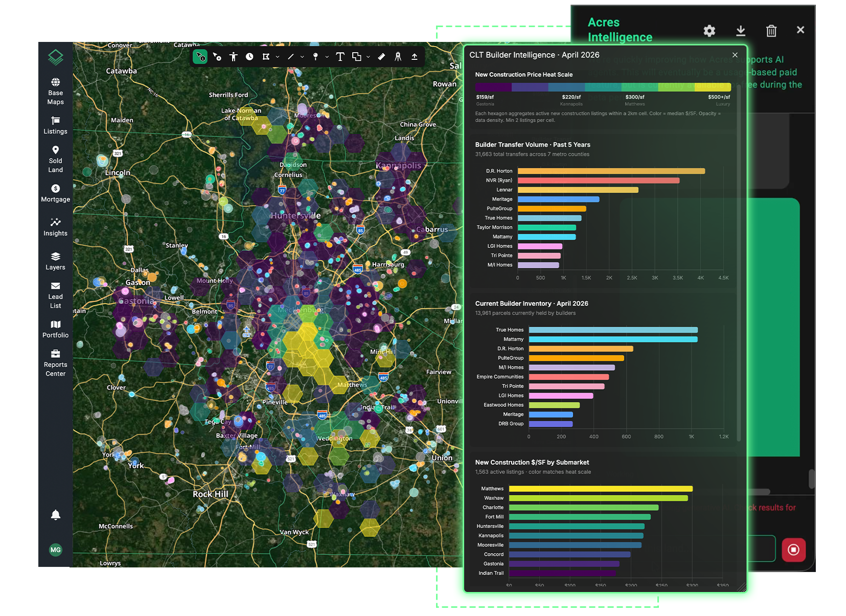This screenshot has height=616, width=846.
Task: Expand line tool options chevron
Action: (302, 57)
